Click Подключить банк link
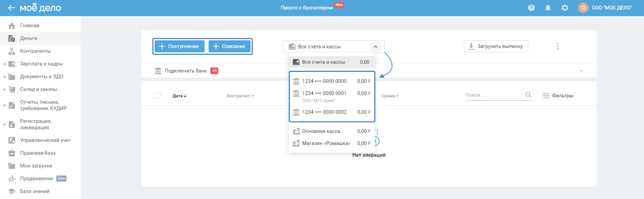This screenshot has height=199, width=644. [186, 71]
